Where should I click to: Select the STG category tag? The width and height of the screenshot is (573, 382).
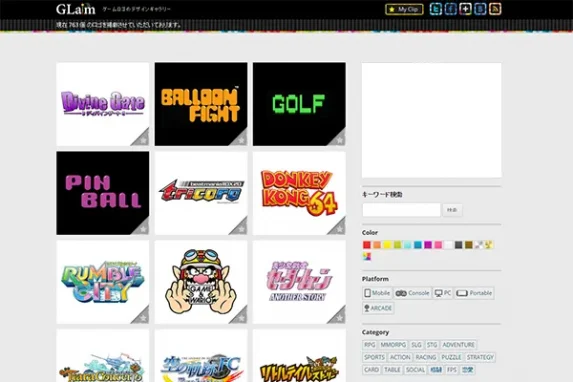(432, 345)
